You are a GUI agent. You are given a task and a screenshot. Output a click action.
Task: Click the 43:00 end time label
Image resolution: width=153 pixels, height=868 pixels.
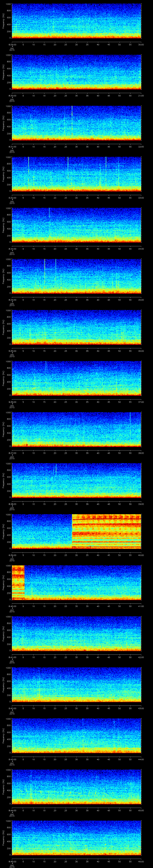pyautogui.click(x=141, y=708)
